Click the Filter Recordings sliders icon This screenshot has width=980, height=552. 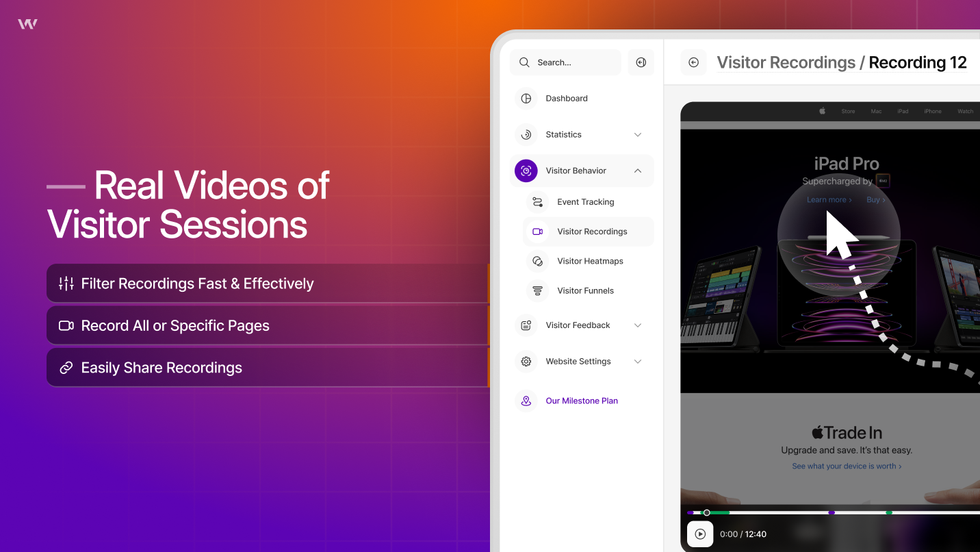pos(66,284)
